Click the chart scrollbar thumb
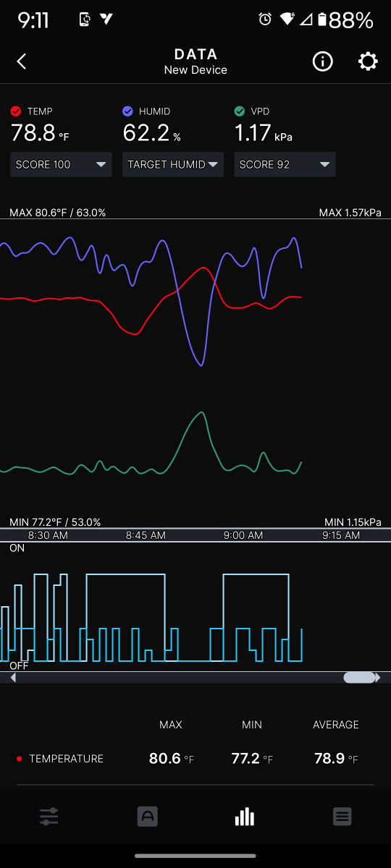The height and width of the screenshot is (868, 391). [x=359, y=678]
